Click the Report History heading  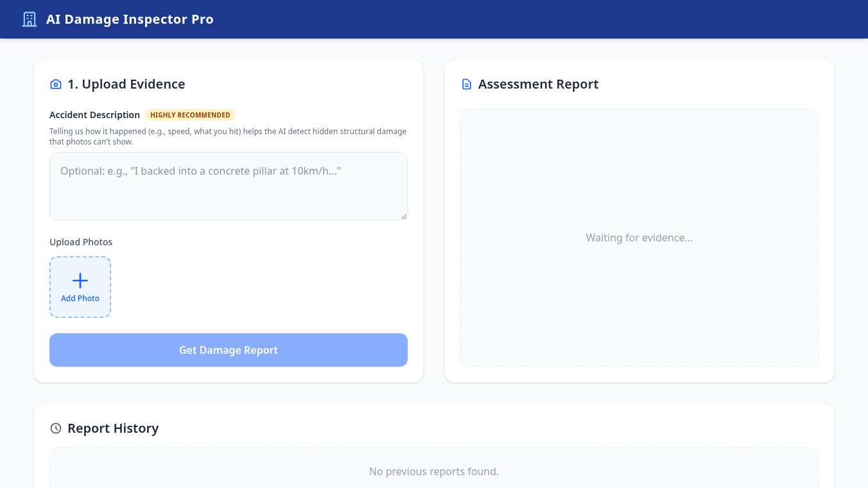pyautogui.click(x=113, y=428)
